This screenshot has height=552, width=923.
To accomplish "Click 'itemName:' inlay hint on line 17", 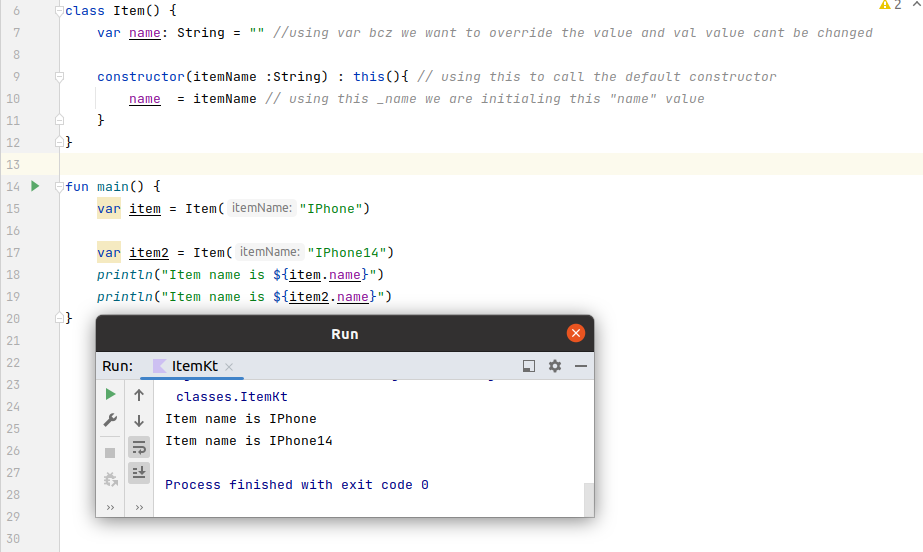I will click(x=270, y=252).
